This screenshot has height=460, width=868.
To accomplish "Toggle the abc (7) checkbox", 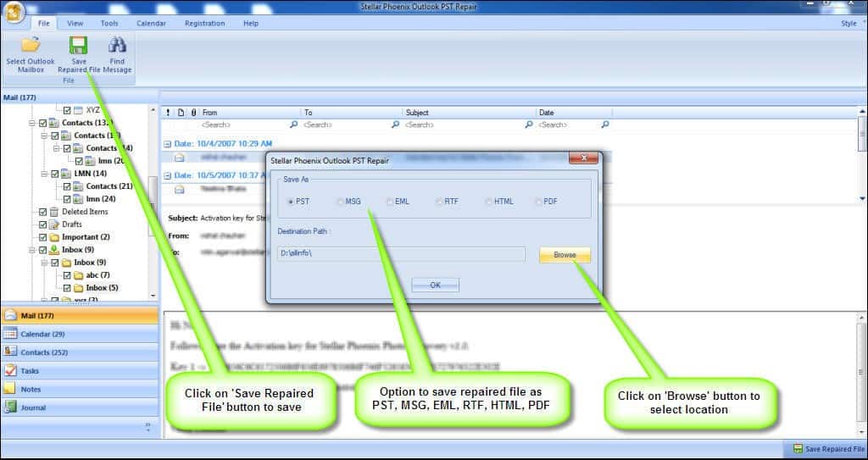I will tap(67, 275).
